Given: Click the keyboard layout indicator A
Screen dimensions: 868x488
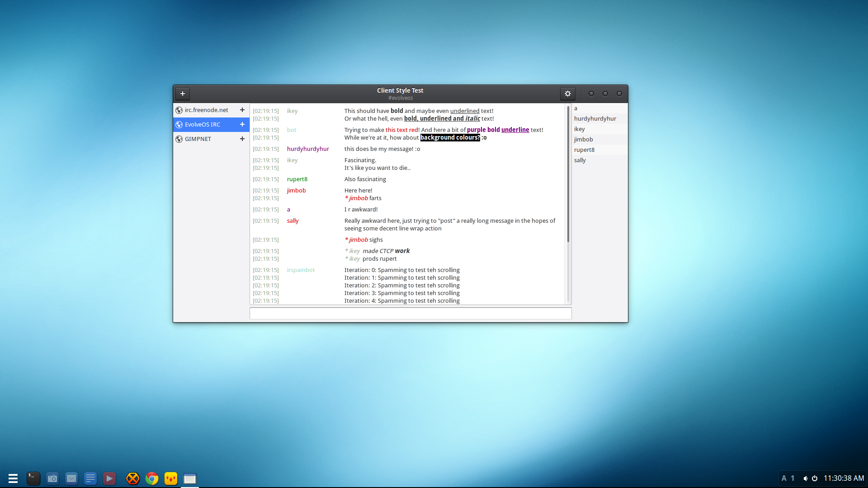Looking at the screenshot, I should 784,479.
